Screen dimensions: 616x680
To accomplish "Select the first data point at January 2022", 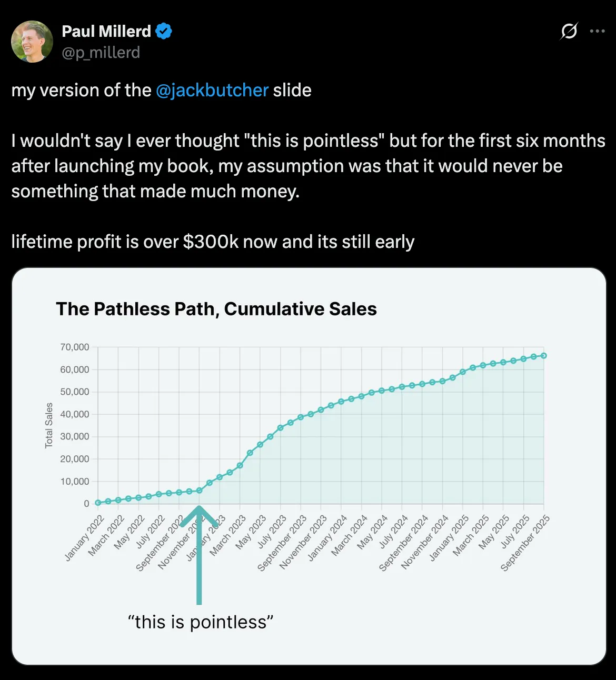I will 98,503.
